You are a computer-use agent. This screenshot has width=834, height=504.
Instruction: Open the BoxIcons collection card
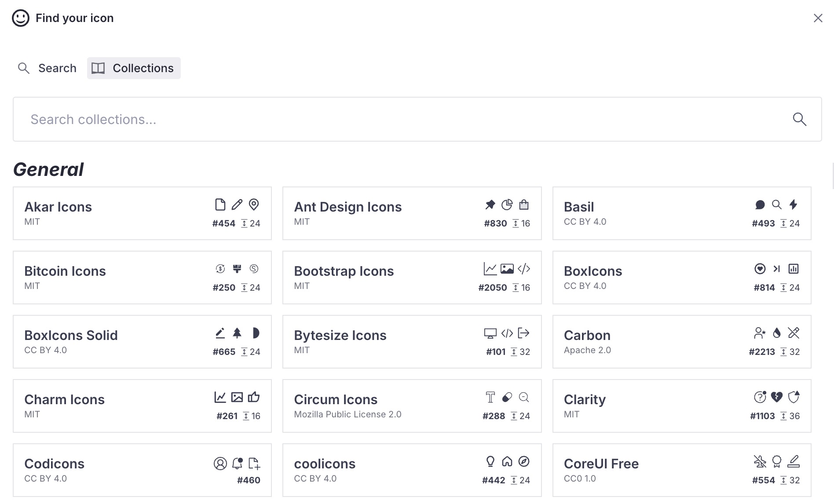(682, 278)
